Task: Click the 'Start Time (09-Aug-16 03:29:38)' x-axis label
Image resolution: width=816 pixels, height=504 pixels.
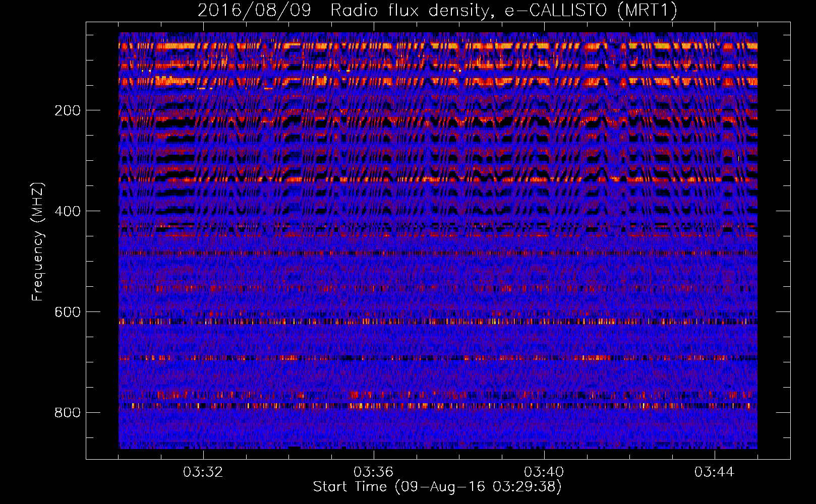Action: pos(437,487)
